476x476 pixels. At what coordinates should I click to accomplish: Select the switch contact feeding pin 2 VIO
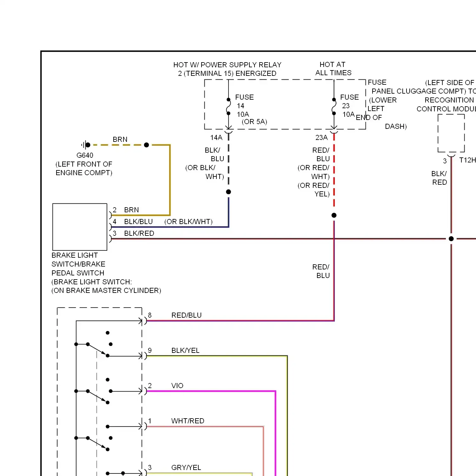click(110, 391)
